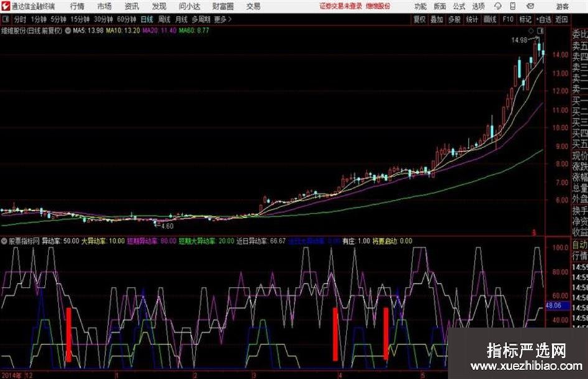
Task: Open the 行情 menu
Action: point(77,6)
